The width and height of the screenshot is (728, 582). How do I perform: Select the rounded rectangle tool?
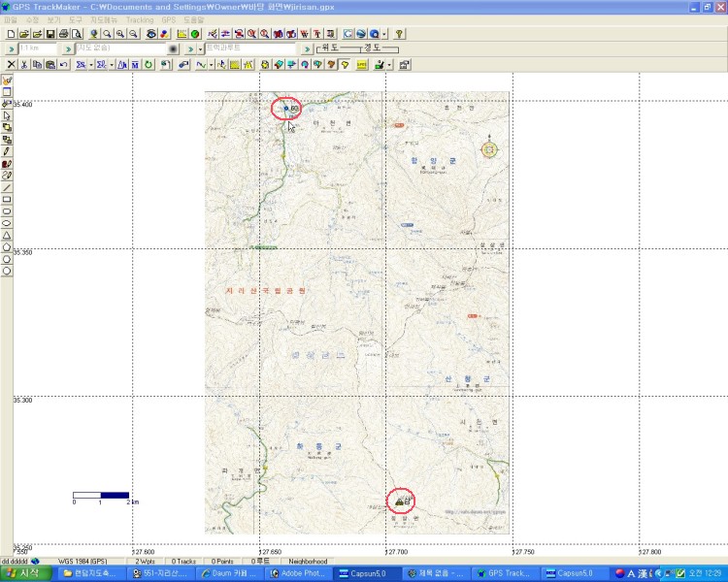(x=7, y=211)
